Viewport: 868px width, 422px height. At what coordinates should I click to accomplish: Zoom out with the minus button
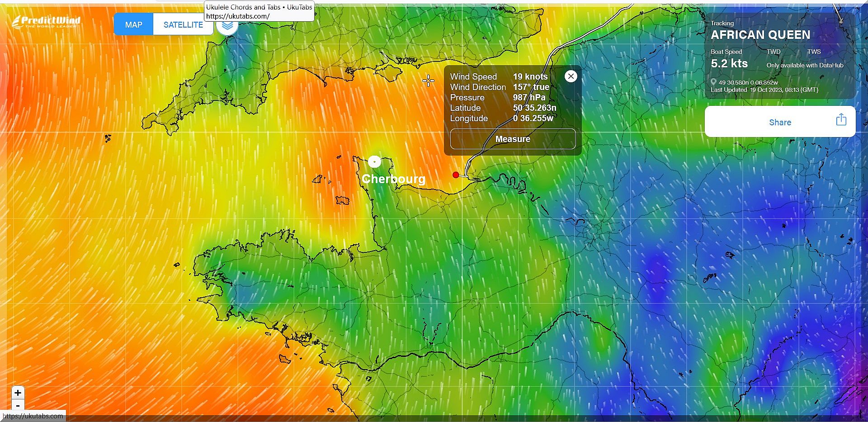point(18,405)
